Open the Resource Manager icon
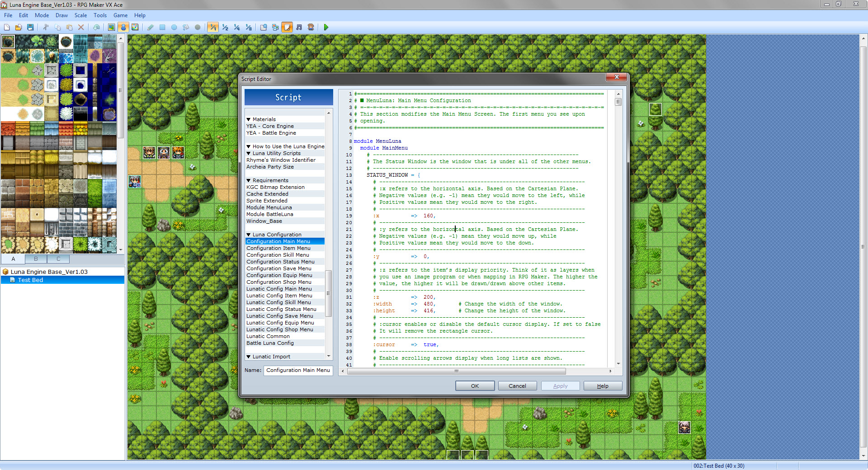Image resolution: width=868 pixels, height=470 pixels. pos(275,27)
